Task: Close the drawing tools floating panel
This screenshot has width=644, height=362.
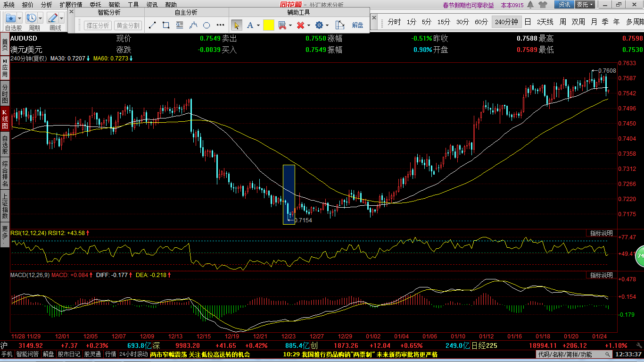Action: (71, 11)
